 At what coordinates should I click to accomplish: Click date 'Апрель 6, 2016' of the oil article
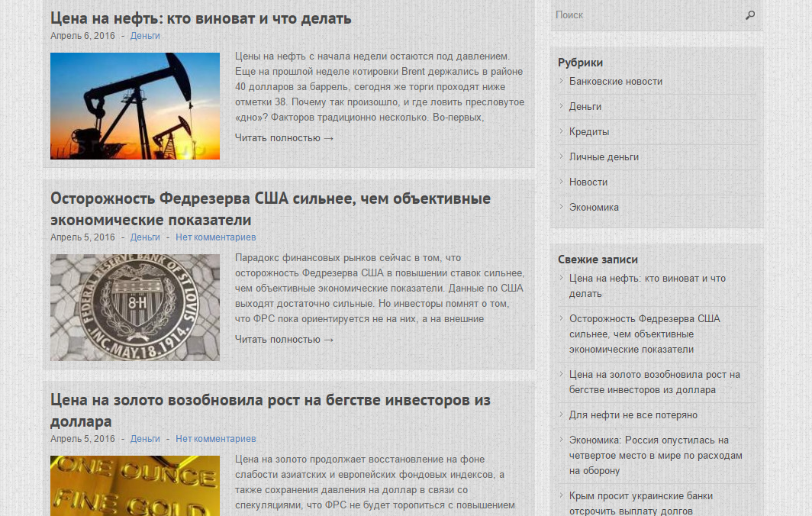point(82,36)
